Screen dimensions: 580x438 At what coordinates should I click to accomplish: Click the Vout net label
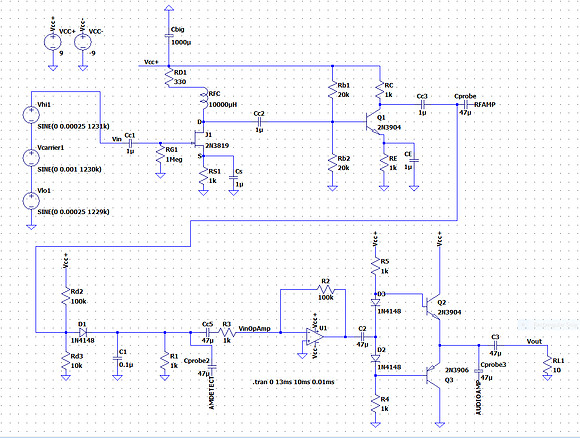pos(534,341)
